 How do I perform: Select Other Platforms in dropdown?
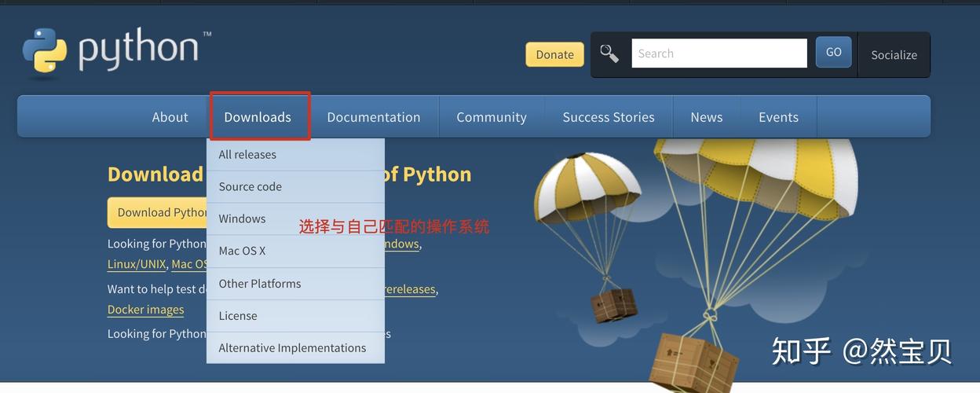295,284
